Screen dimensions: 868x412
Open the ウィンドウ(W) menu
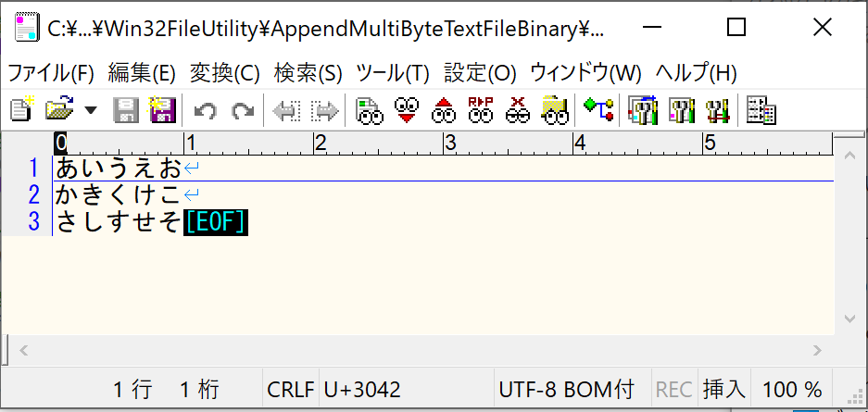tap(585, 73)
